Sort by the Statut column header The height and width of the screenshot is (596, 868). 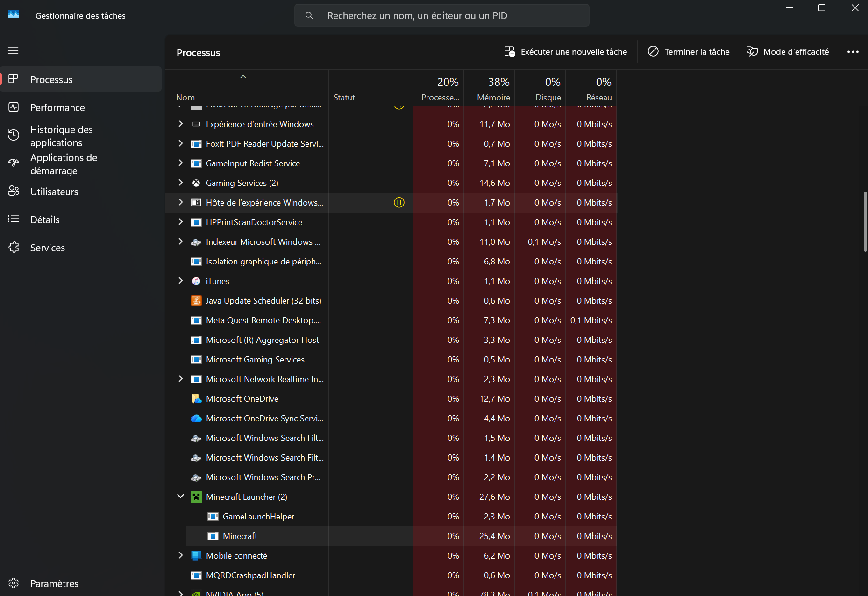point(371,88)
